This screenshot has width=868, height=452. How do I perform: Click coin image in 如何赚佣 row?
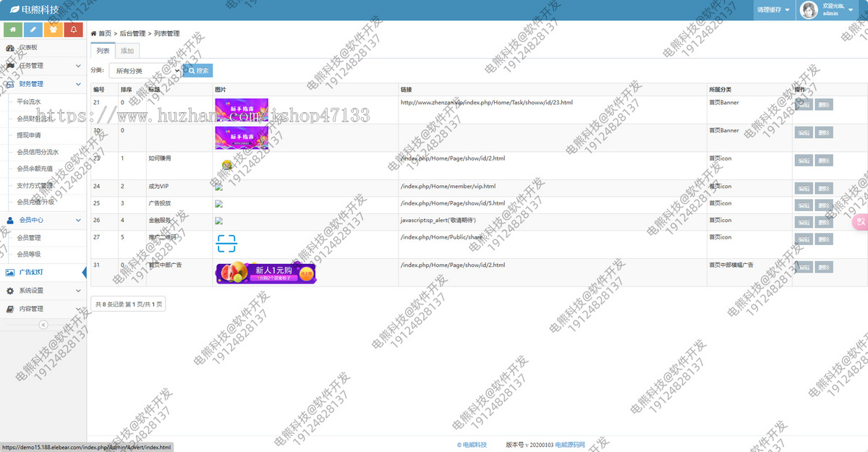(227, 166)
